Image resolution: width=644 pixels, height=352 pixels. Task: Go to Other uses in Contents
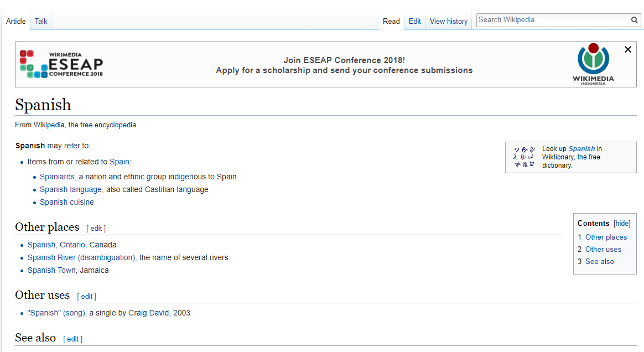pyautogui.click(x=604, y=249)
